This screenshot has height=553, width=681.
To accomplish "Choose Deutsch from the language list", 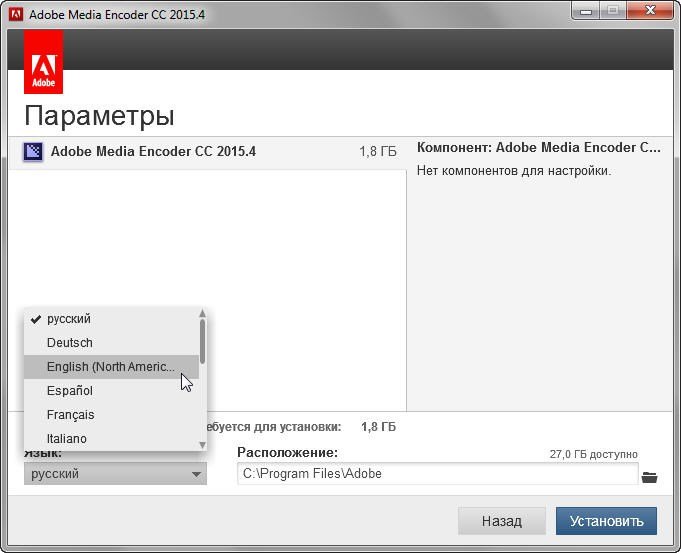I will coord(111,343).
